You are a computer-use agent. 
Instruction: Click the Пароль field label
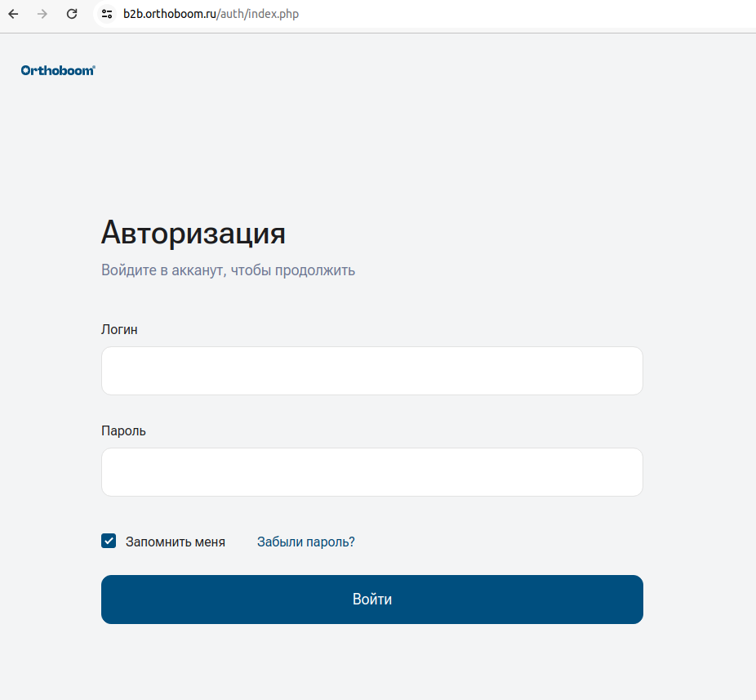coord(122,430)
